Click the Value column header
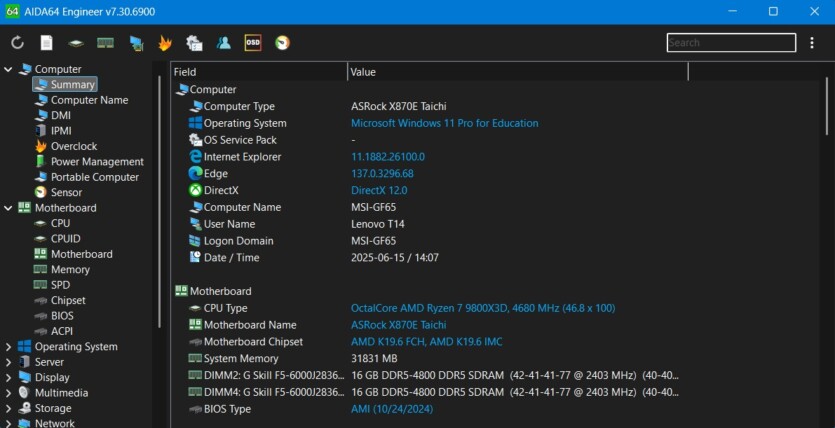835x428 pixels. [x=518, y=72]
